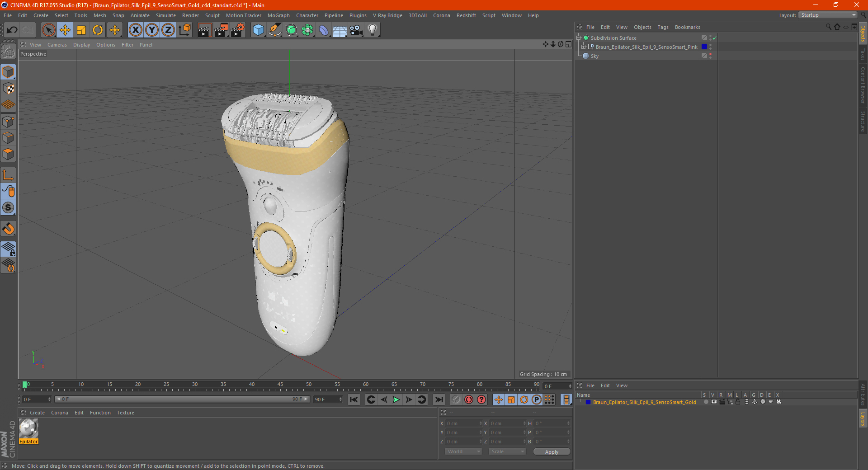The width and height of the screenshot is (868, 470).
Task: Add a Floor environment object
Action: point(340,30)
